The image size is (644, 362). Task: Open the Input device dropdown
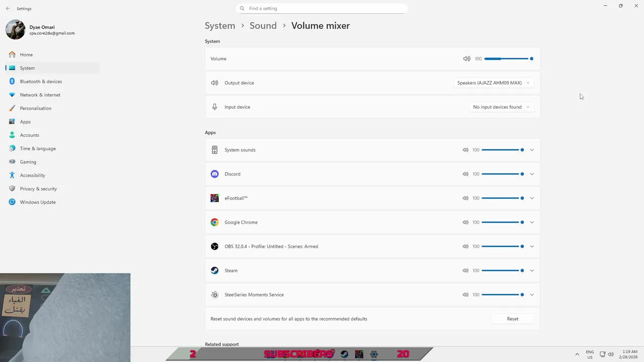(x=501, y=107)
